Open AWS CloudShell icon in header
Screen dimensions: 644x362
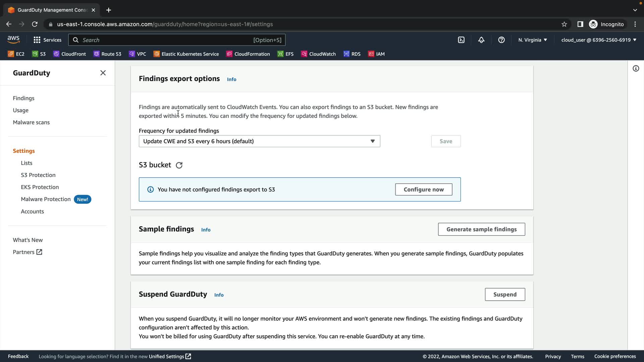tap(461, 40)
